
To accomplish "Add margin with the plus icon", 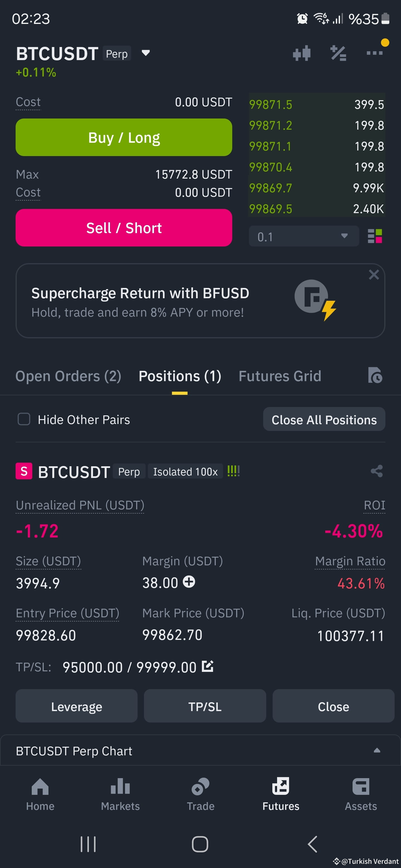I will coord(189,581).
